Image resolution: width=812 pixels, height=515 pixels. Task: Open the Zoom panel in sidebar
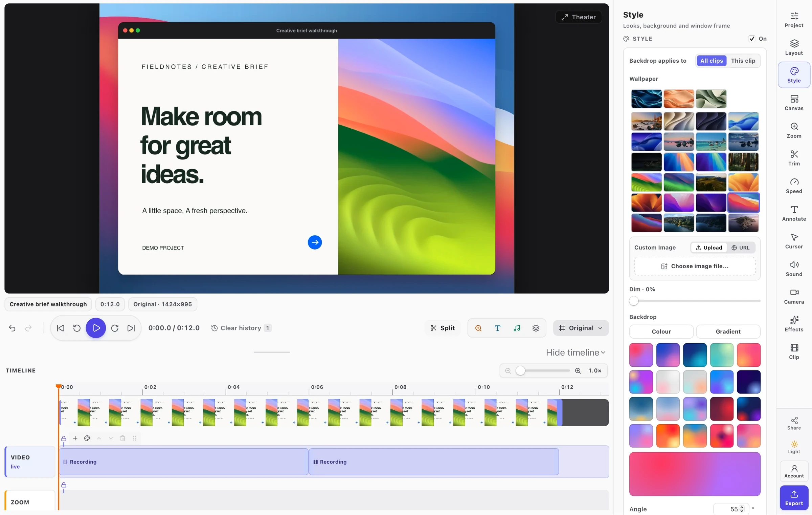[x=794, y=130]
